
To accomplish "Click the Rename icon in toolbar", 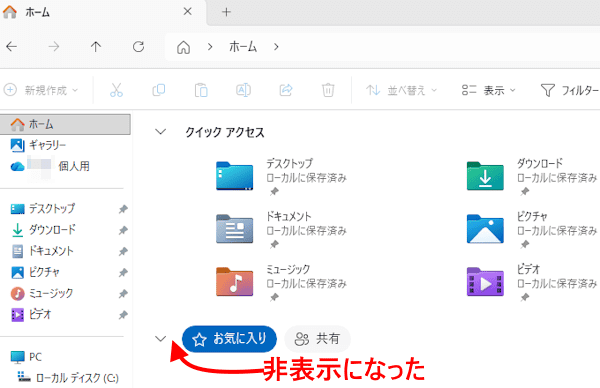I will click(243, 90).
